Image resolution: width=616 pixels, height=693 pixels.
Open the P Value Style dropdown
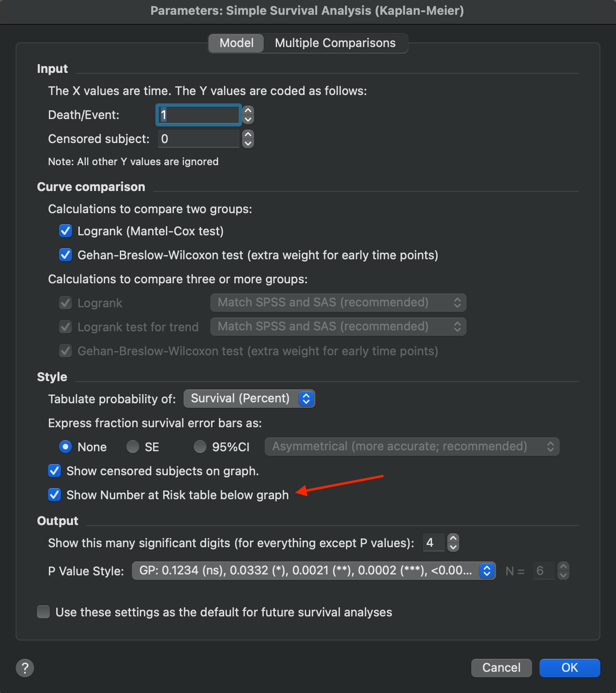314,571
